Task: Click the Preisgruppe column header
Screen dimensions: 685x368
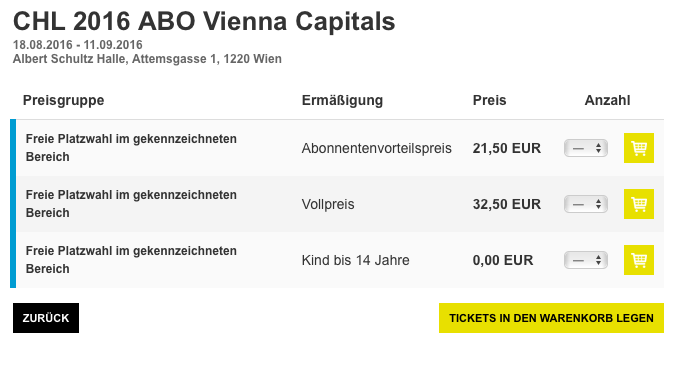Action: pyautogui.click(x=63, y=100)
